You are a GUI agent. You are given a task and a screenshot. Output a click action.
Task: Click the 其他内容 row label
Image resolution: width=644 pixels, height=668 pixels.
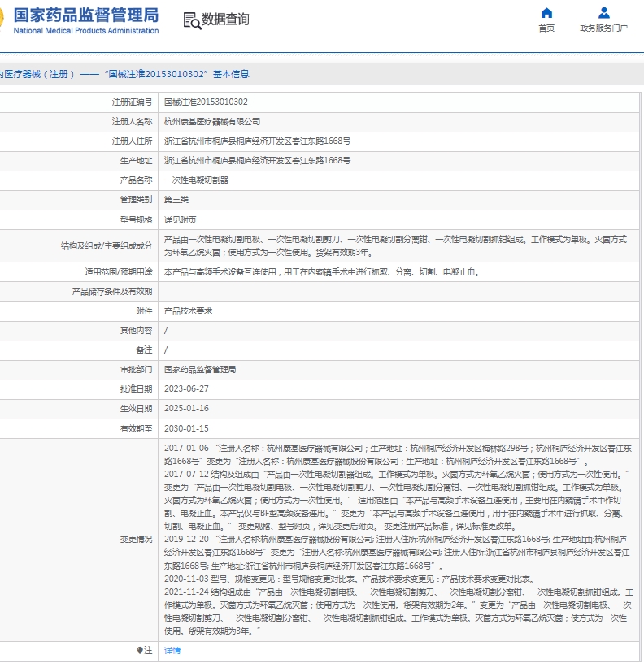click(x=136, y=330)
